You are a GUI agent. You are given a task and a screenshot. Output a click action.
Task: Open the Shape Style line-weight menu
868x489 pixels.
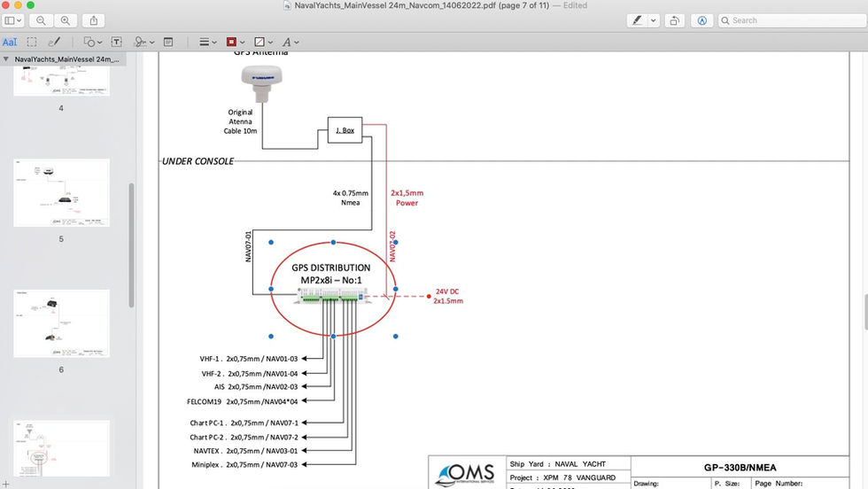(x=207, y=43)
